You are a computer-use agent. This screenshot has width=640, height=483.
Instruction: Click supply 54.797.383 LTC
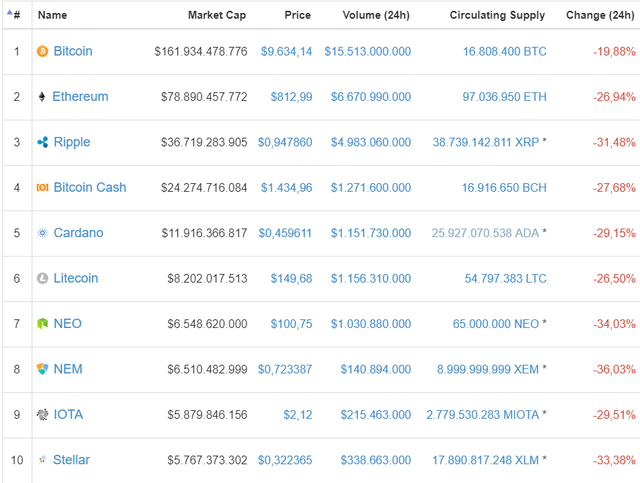[506, 278]
